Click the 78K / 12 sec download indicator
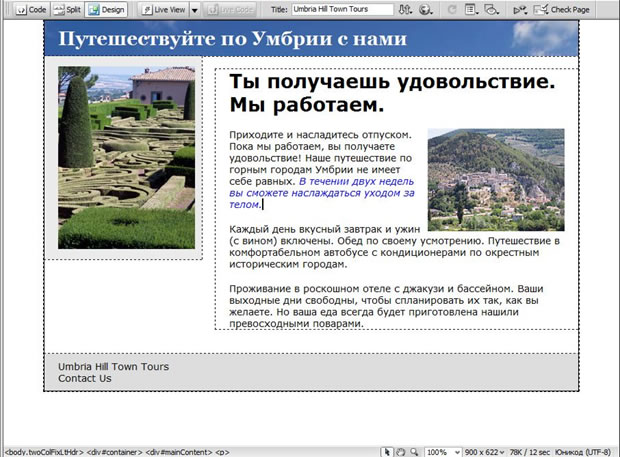The width and height of the screenshot is (620, 457). point(530,452)
